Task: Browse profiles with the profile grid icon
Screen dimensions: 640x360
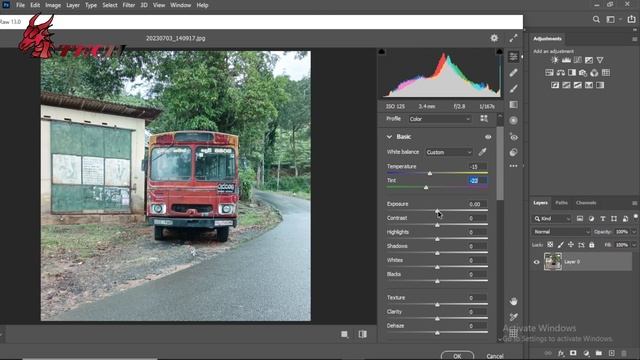Action: click(x=484, y=118)
